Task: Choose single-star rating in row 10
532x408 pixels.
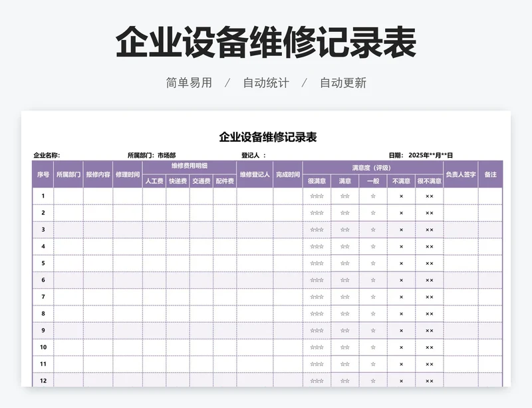Action: tap(373, 347)
